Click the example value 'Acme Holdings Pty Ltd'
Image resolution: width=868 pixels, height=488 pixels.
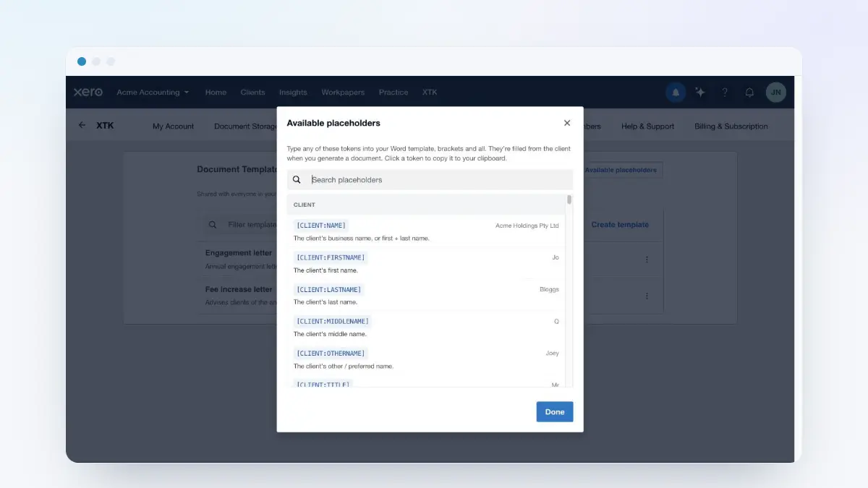point(527,226)
